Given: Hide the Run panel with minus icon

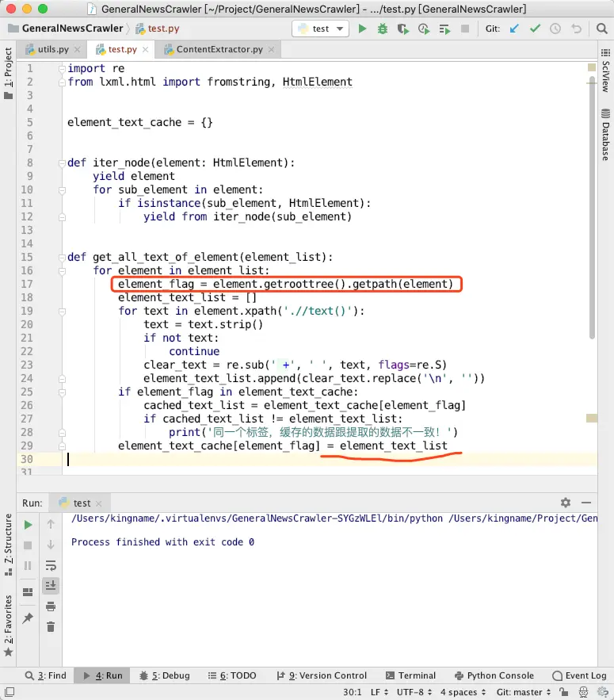Looking at the screenshot, I should tap(586, 503).
